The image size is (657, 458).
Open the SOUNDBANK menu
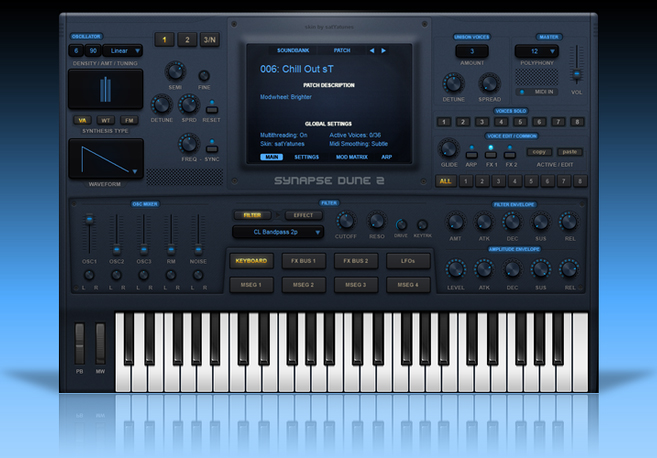(293, 50)
